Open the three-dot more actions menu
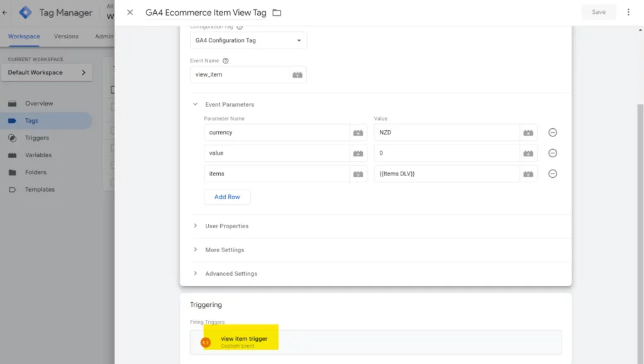 click(628, 13)
